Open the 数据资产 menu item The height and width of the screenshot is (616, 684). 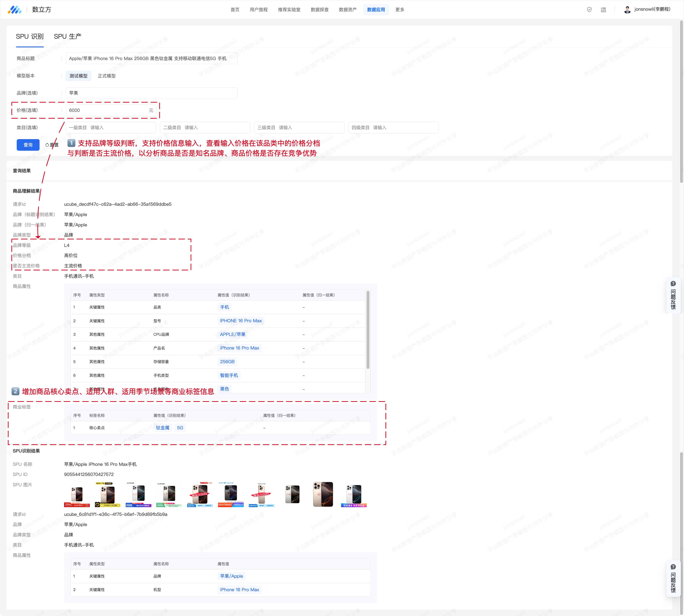[x=348, y=9]
